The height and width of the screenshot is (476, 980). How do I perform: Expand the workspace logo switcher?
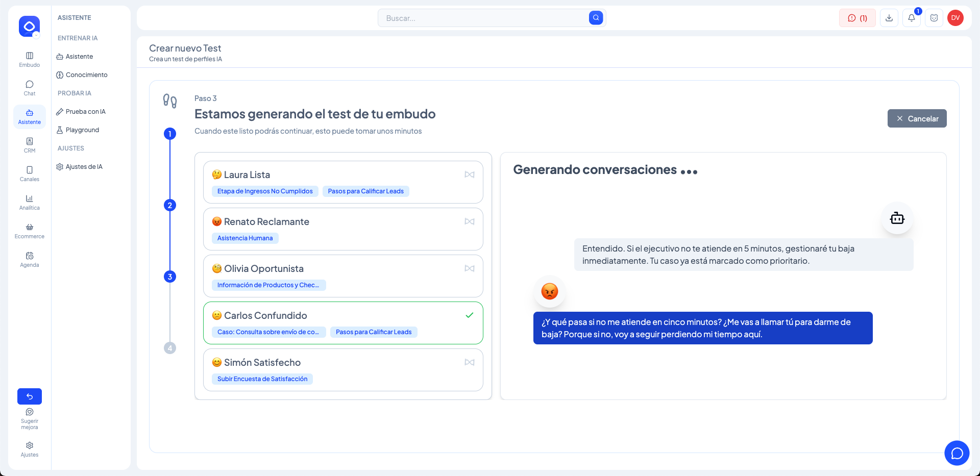click(30, 27)
